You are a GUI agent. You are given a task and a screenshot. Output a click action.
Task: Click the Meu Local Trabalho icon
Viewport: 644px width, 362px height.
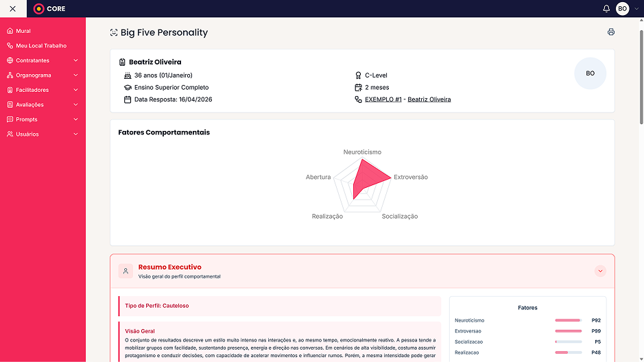pos(10,45)
